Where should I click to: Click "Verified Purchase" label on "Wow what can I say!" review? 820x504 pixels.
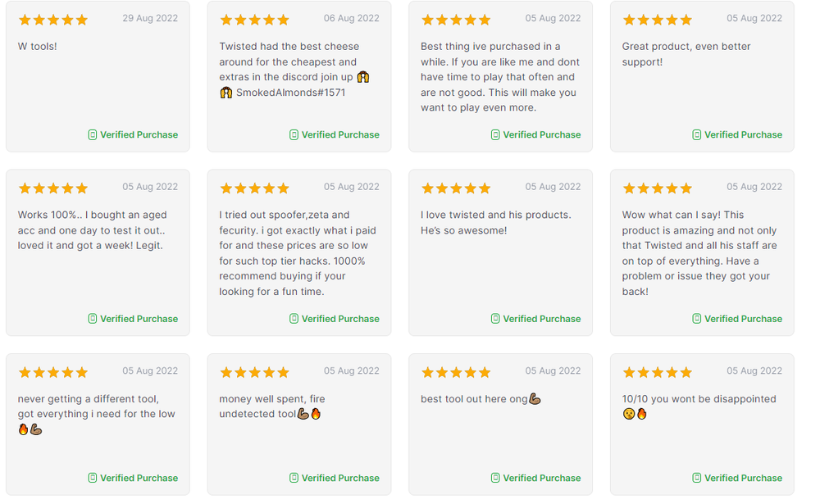[743, 319]
